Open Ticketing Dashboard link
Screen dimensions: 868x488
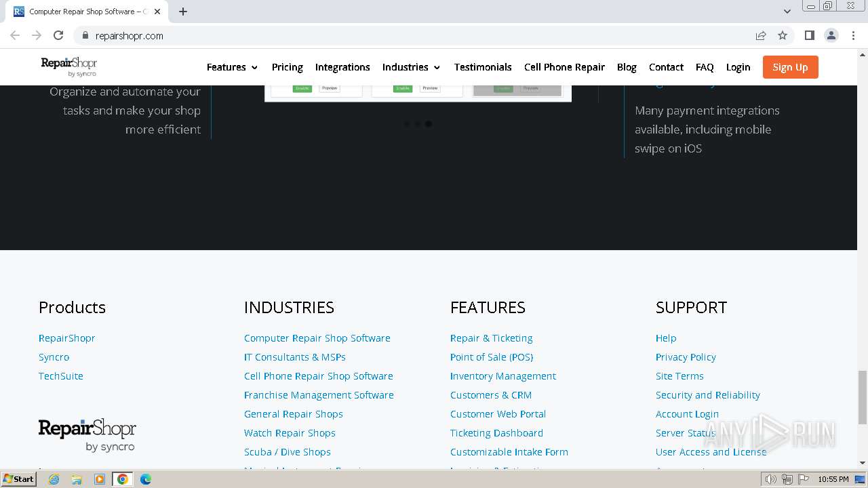coord(496,432)
